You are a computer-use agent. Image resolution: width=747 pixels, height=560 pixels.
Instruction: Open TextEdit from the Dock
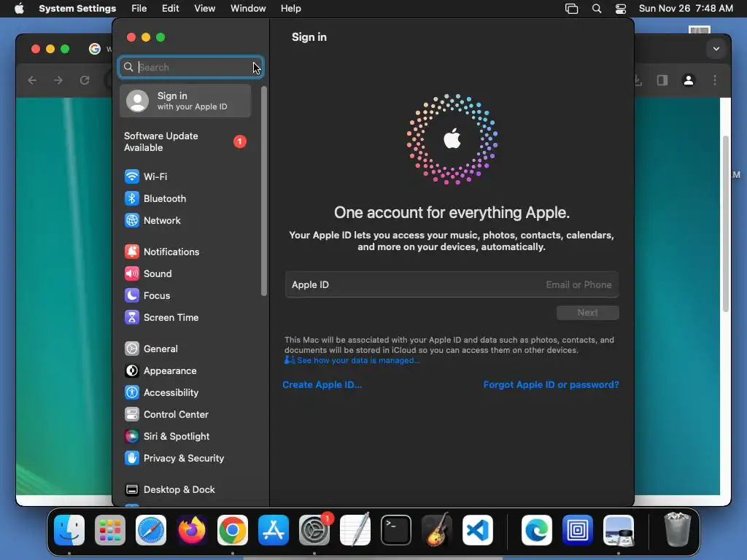pos(355,530)
